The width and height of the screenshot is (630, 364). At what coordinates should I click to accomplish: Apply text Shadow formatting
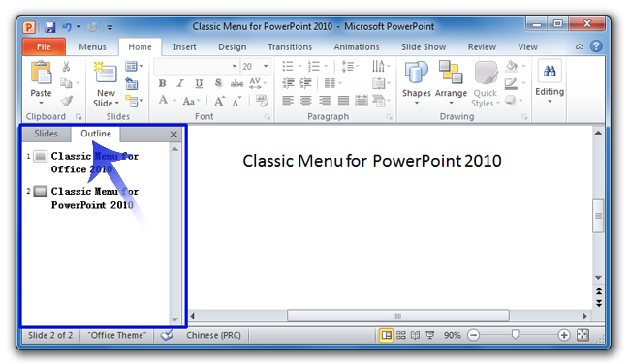(x=218, y=83)
